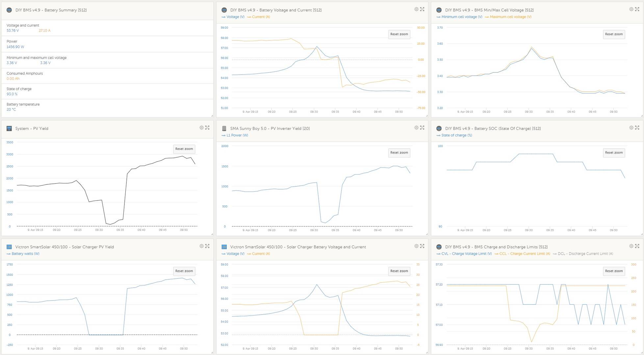Toggle Maximum cell voltage (V) legend series
This screenshot has width=644, height=355.
(x=508, y=17)
